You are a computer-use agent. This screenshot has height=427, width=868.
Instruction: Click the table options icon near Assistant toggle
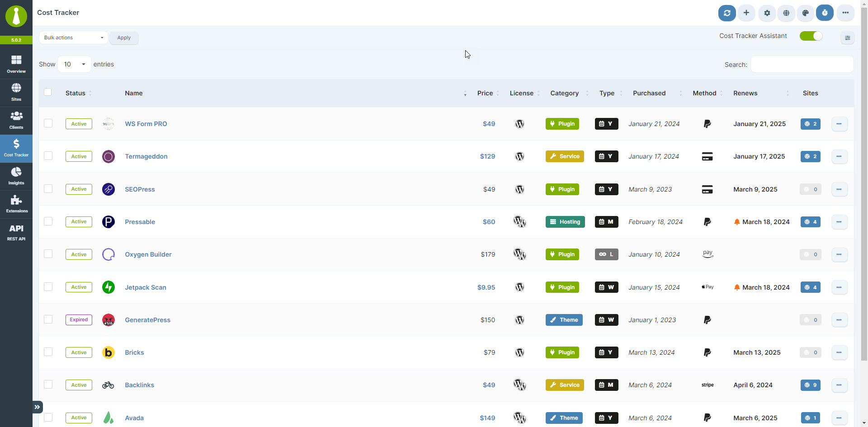coord(848,38)
